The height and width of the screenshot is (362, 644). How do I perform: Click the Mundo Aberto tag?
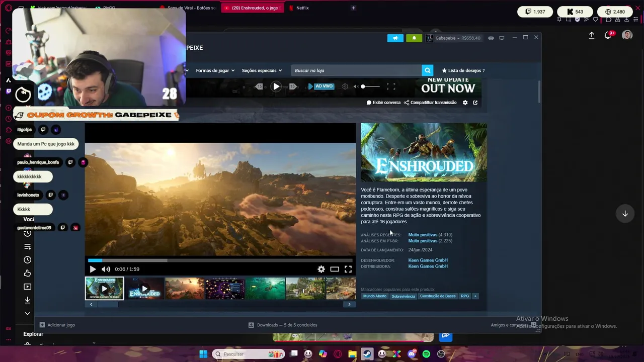pyautogui.click(x=375, y=296)
